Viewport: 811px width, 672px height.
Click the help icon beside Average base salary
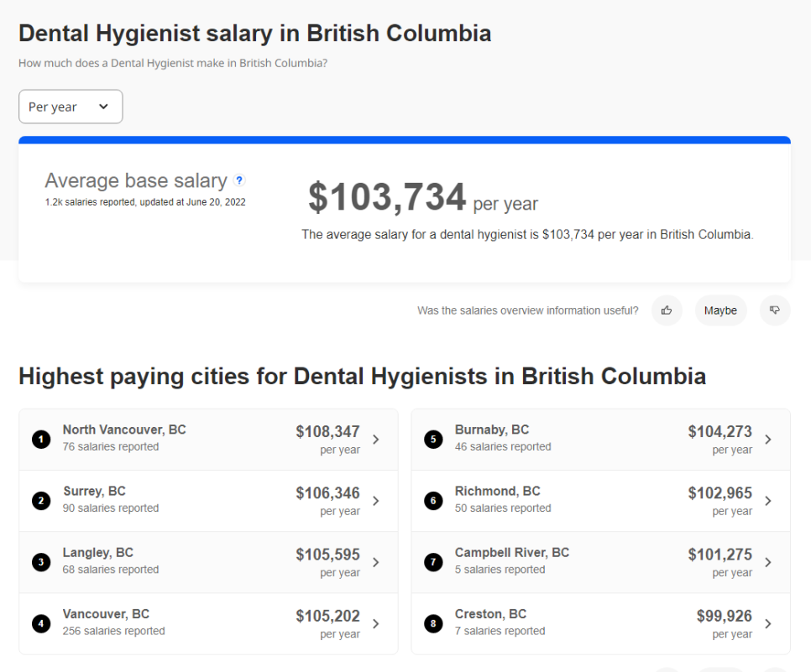[x=239, y=180]
